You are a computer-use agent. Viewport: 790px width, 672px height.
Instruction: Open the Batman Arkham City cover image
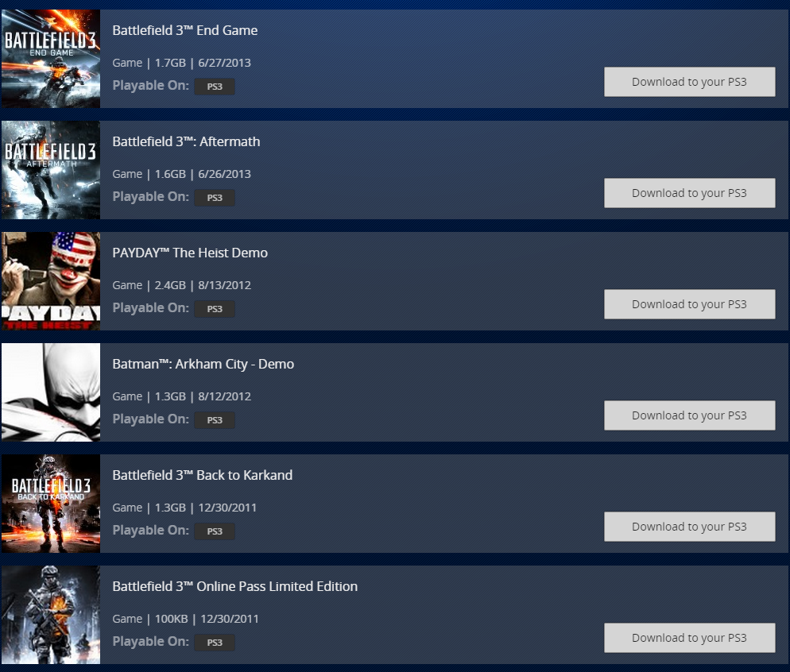coord(51,392)
